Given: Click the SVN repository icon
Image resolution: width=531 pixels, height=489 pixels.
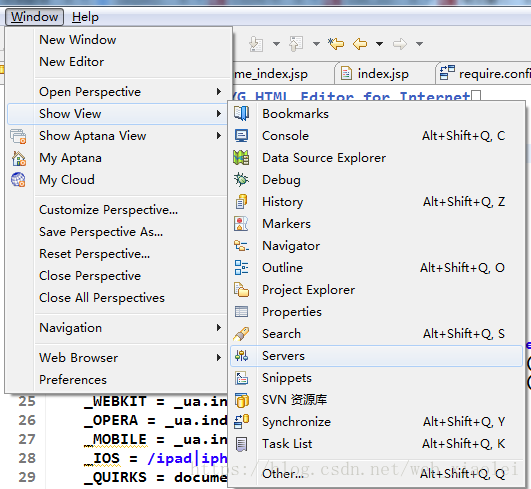Looking at the screenshot, I should [x=242, y=400].
